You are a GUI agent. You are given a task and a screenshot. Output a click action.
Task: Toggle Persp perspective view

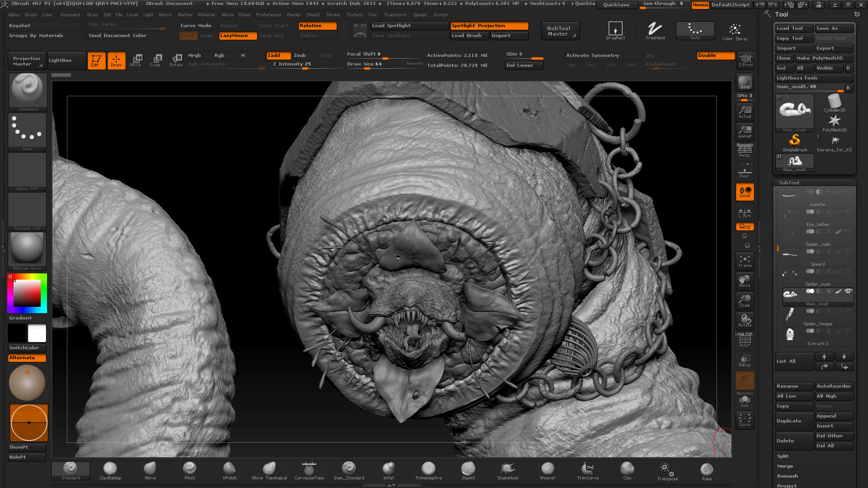(x=745, y=151)
